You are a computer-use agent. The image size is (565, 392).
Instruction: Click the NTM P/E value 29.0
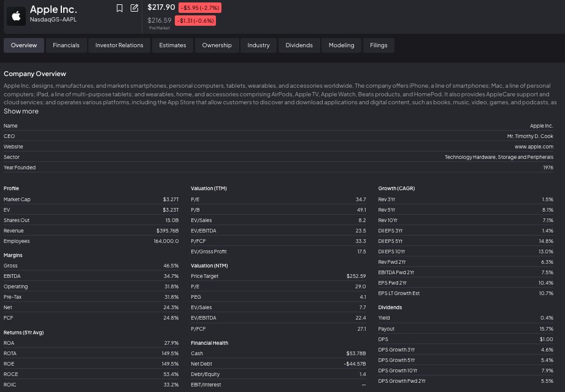click(360, 286)
